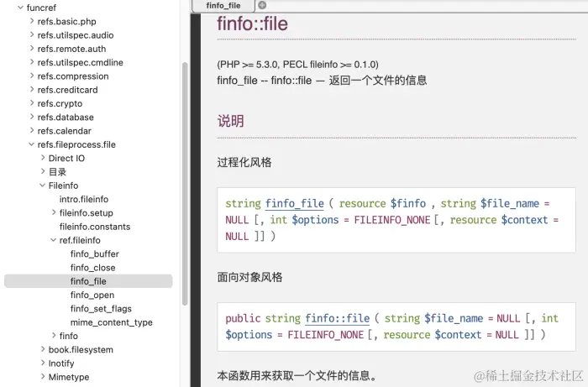
Task: Expand refs.creditcard chevron
Action: tap(32, 90)
